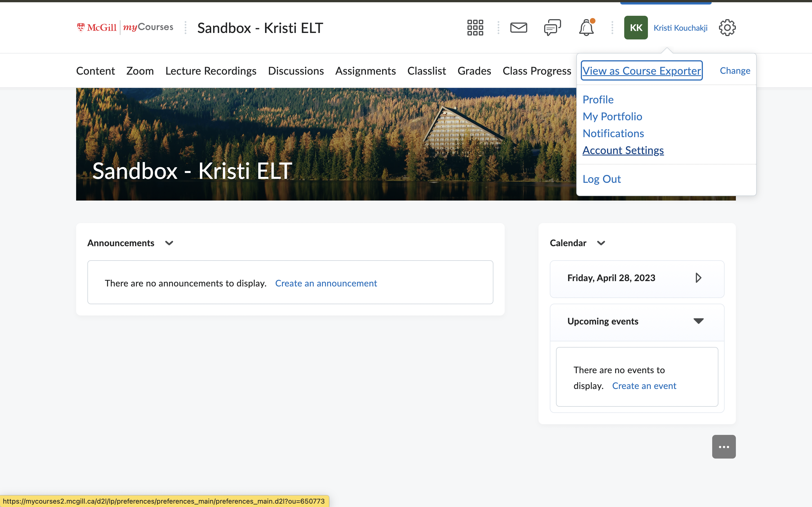Image resolution: width=812 pixels, height=507 pixels.
Task: Click the gray ellipsis more-options button
Action: point(724,447)
